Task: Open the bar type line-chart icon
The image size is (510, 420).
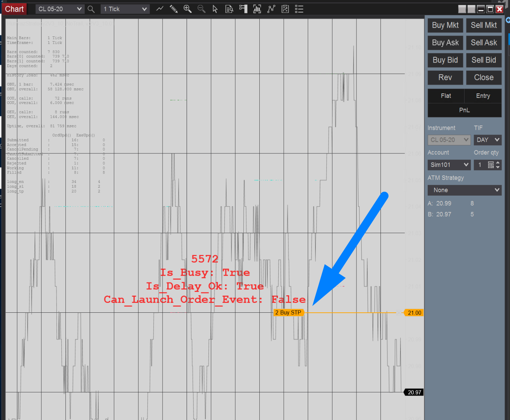Action: [x=160, y=9]
